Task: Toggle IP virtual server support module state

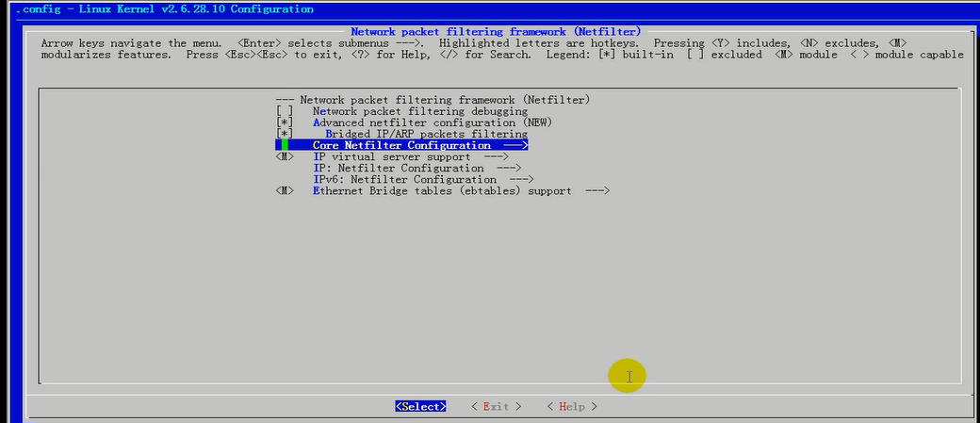Action: (x=285, y=156)
